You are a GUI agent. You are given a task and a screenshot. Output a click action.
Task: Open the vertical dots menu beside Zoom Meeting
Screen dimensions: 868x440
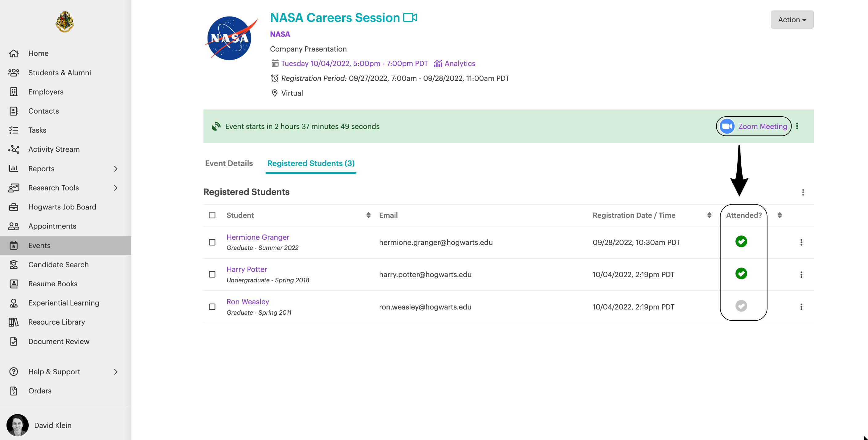(797, 126)
